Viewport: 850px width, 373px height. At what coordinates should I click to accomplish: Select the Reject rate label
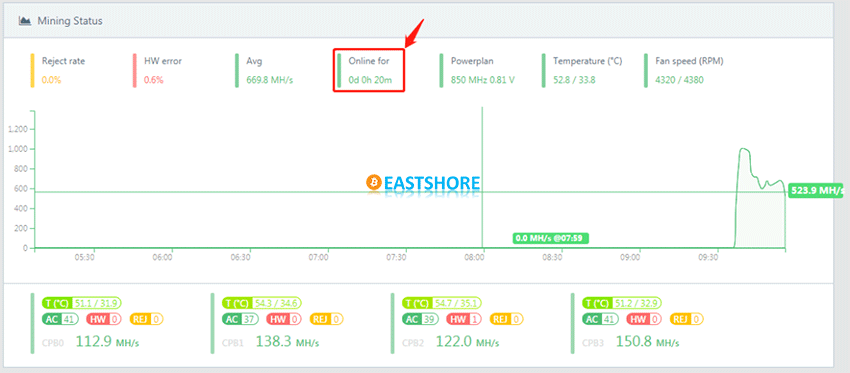pos(63,61)
